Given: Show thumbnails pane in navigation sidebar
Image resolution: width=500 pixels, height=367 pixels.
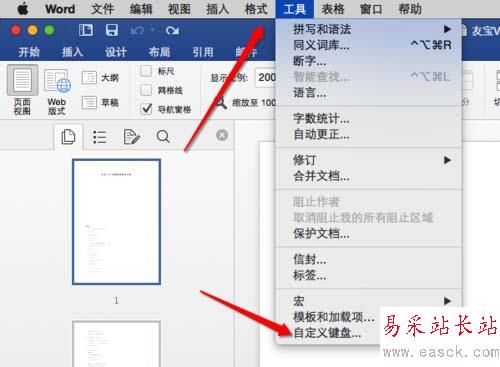Looking at the screenshot, I should [x=68, y=137].
